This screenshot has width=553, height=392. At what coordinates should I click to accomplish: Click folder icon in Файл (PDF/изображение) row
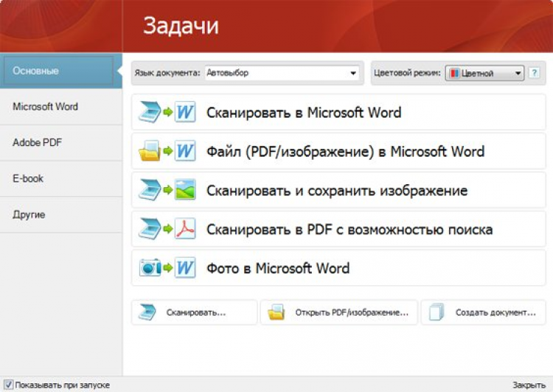[x=150, y=151]
